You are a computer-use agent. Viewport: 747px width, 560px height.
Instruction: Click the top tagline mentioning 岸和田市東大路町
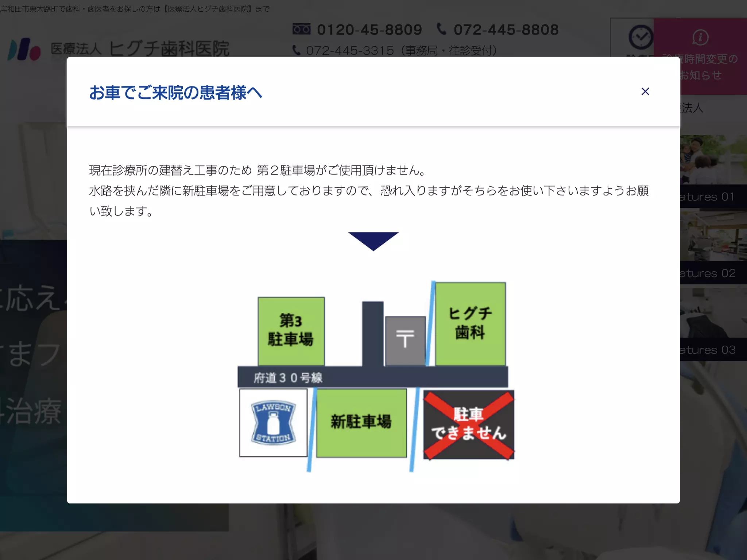(x=135, y=9)
